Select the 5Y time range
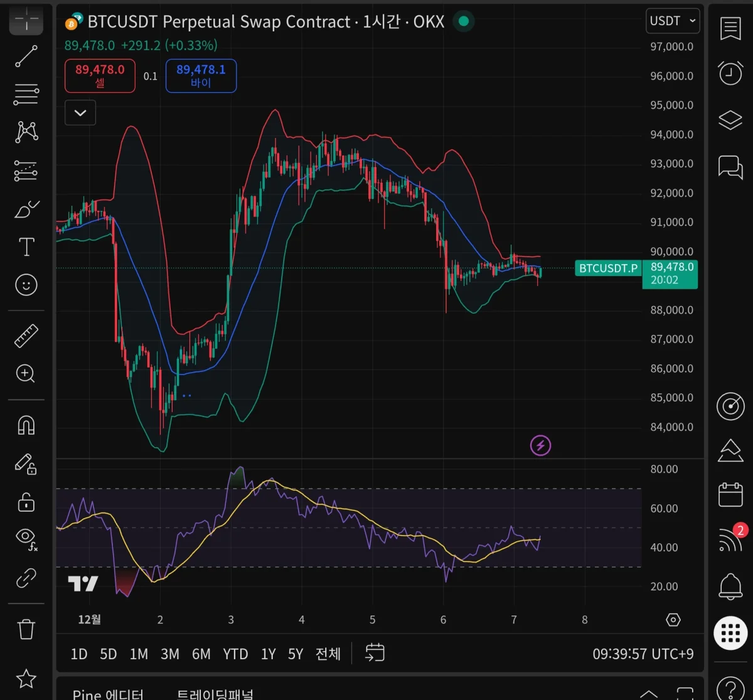 click(296, 654)
